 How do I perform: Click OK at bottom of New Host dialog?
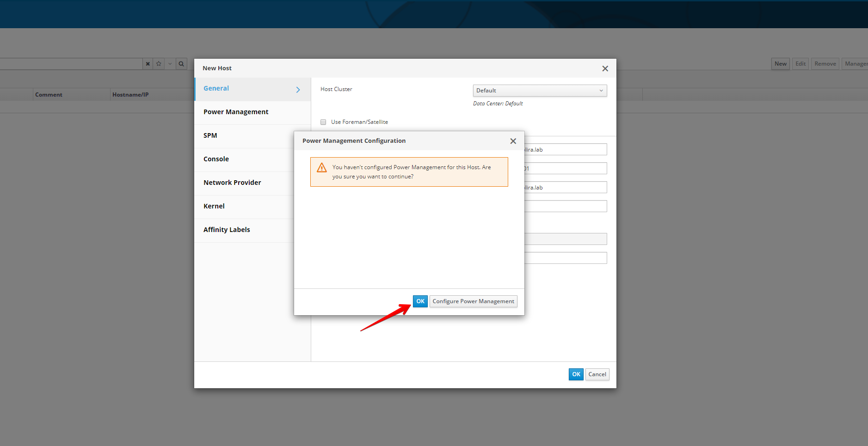[x=576, y=374]
